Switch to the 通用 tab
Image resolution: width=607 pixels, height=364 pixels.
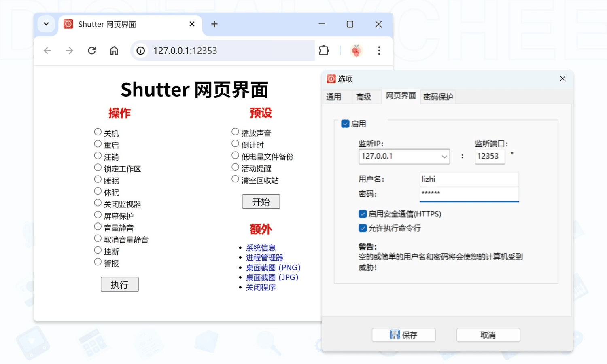[335, 96]
